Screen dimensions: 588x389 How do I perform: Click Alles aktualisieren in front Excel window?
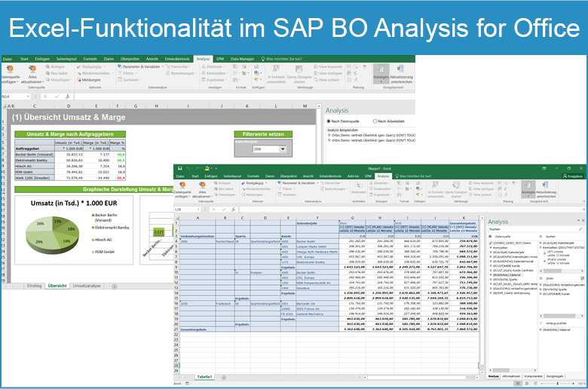click(x=202, y=190)
